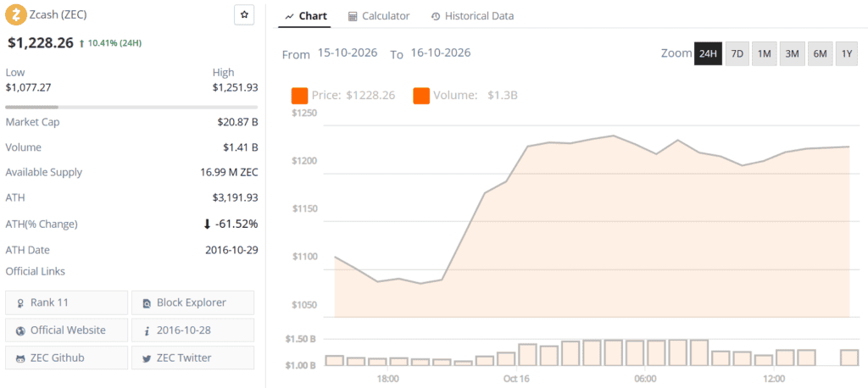Click the Zcash (ZEC) title

pyautogui.click(x=58, y=15)
